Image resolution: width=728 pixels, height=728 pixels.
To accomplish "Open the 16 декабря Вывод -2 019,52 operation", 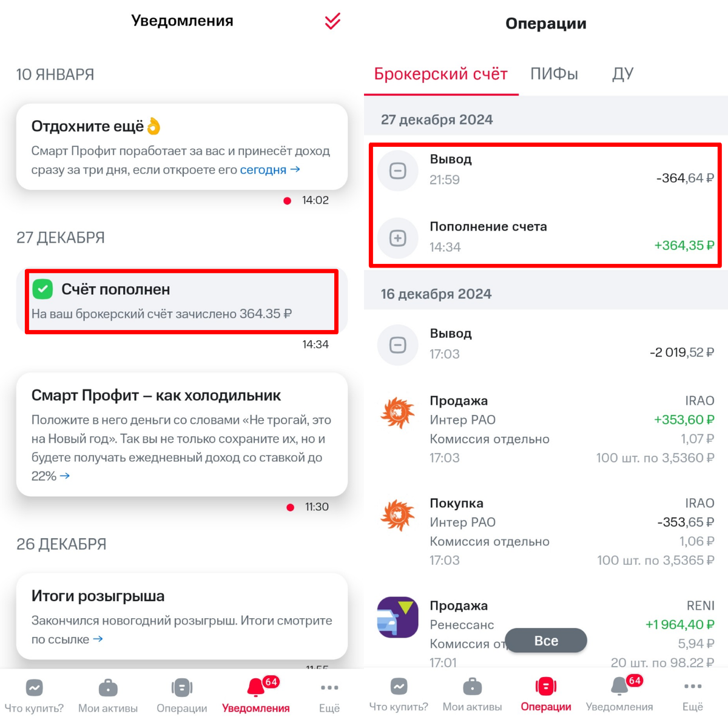I will point(546,343).
